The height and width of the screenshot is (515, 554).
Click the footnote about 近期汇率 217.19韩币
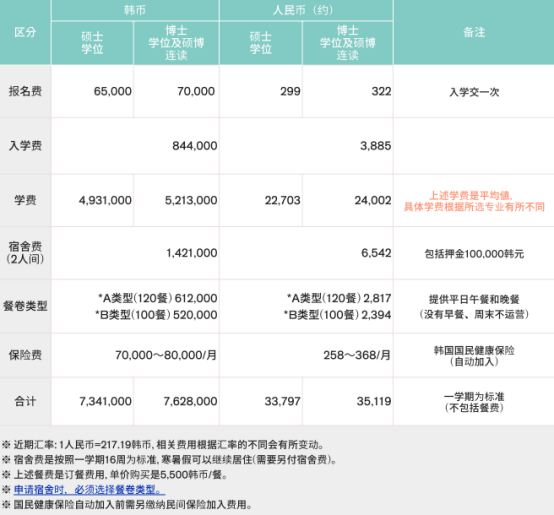tap(164, 445)
